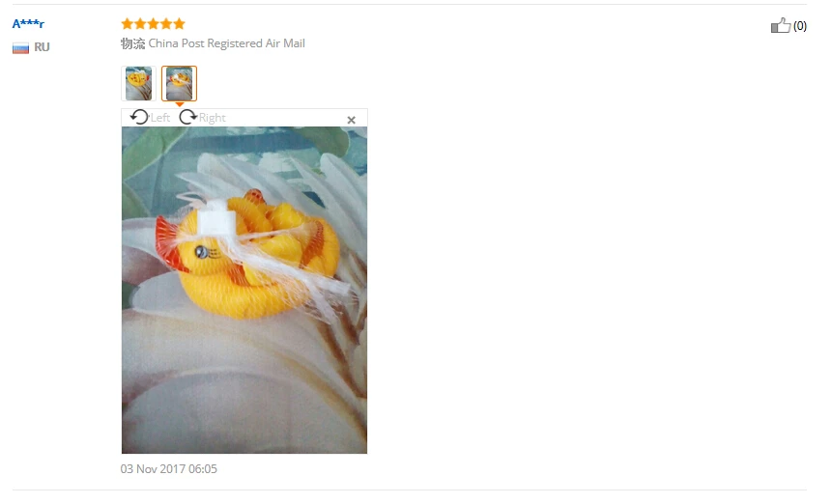Click the second orange rating star
This screenshot has height=504, width=832.
[x=140, y=23]
